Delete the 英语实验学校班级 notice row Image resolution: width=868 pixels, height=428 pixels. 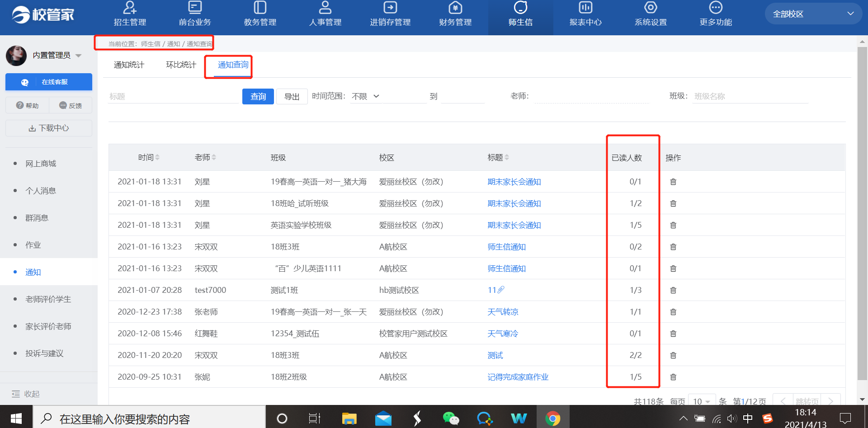click(673, 225)
